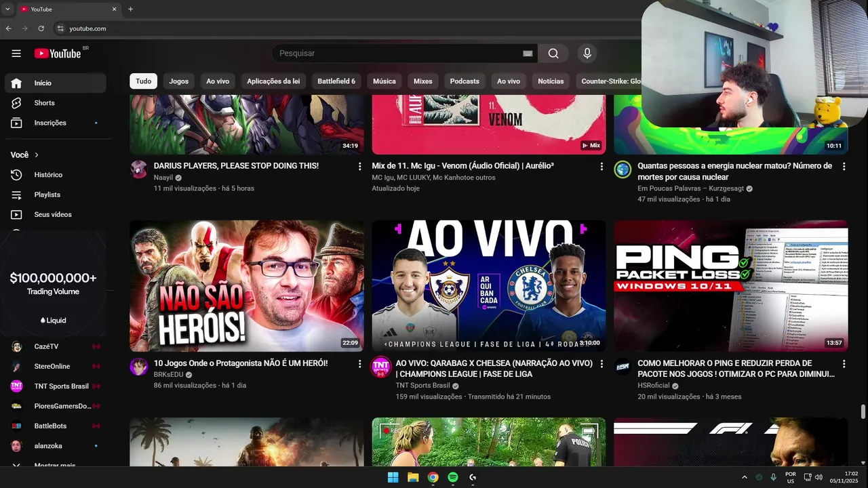Open File Explorer from taskbar
This screenshot has width=868, height=488.
pyautogui.click(x=413, y=477)
